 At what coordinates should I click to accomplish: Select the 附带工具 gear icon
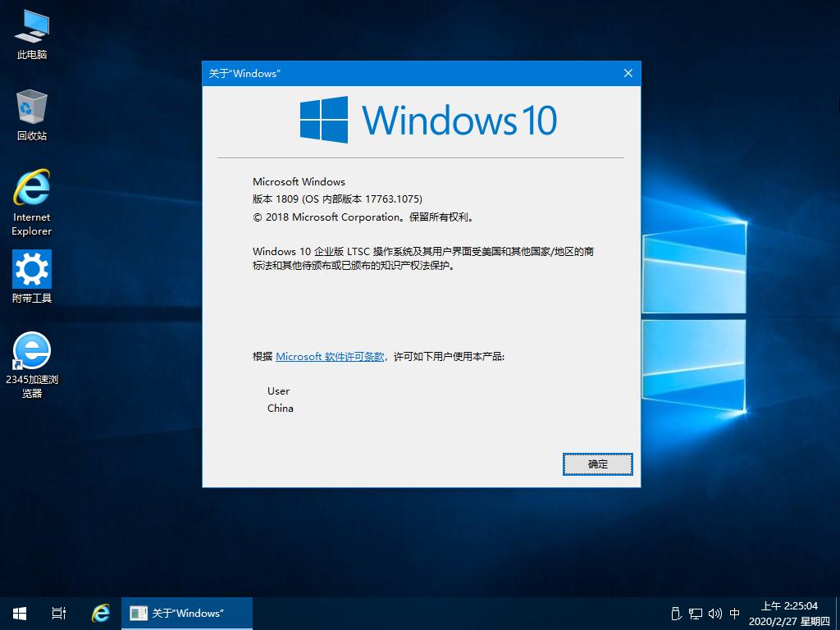click(x=32, y=276)
